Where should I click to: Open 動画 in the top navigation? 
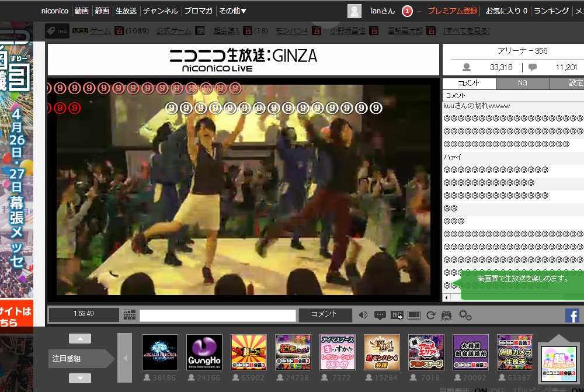click(82, 11)
